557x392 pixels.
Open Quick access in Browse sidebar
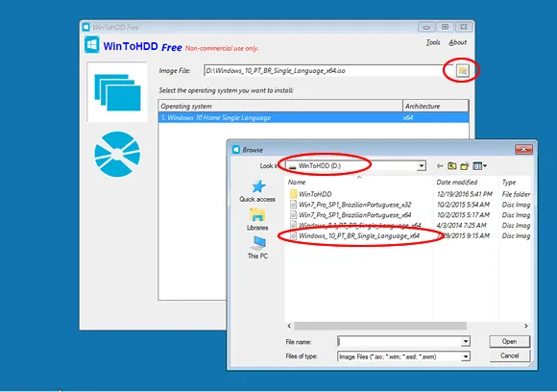(257, 191)
